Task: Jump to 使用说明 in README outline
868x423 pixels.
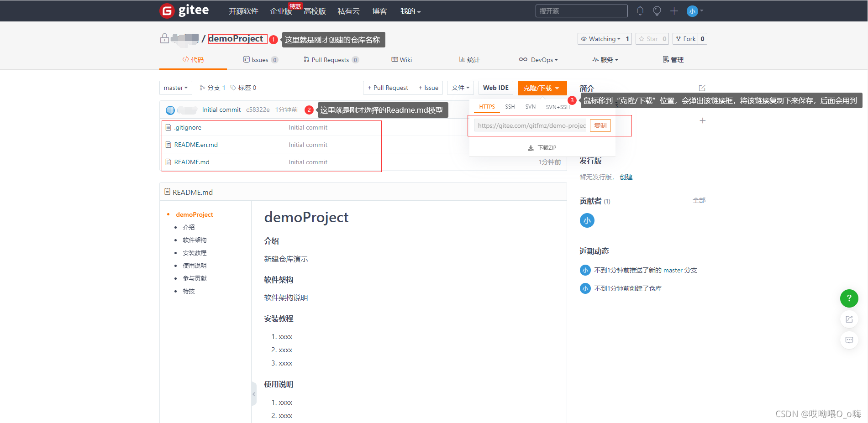Action: coord(195,266)
